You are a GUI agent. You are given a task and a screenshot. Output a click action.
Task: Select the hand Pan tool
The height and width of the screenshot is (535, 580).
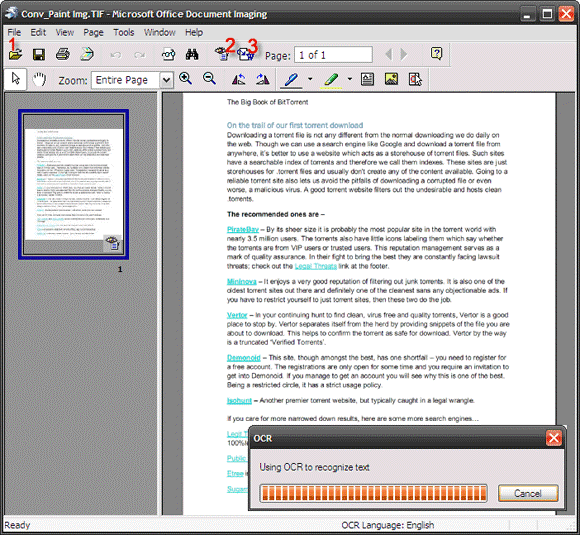click(39, 79)
